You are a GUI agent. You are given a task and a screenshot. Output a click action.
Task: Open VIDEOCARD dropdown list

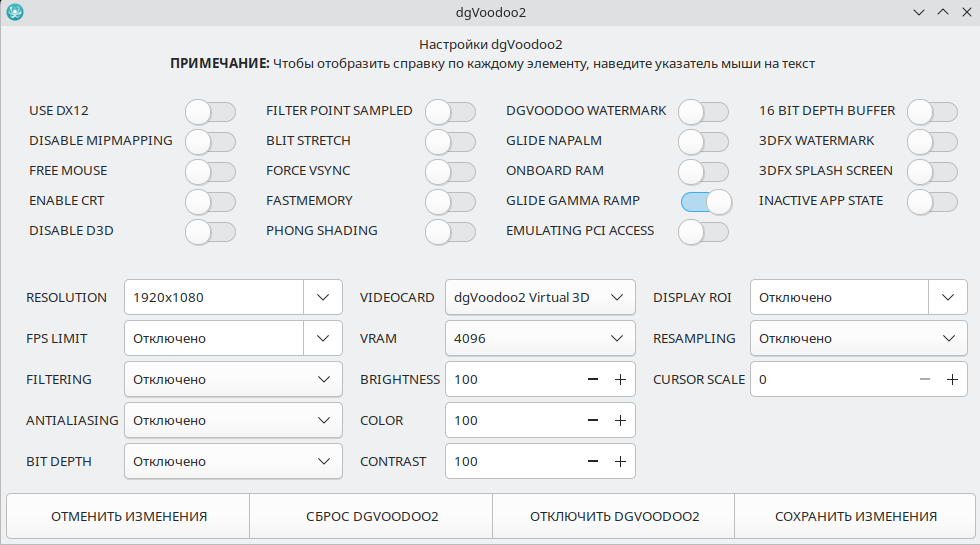click(540, 298)
